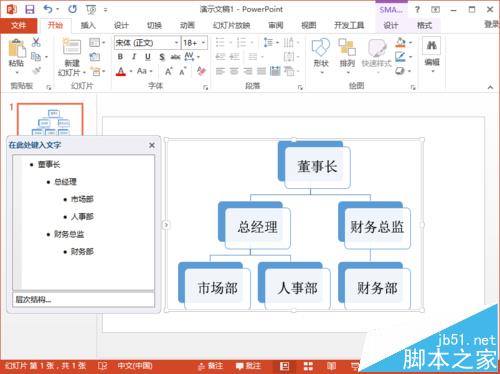
Task: Click the New Slide icon
Action: (x=72, y=47)
